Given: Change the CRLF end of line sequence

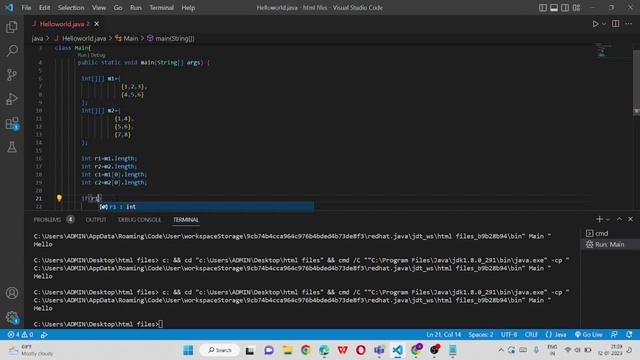Looking at the screenshot, I should 531,335.
